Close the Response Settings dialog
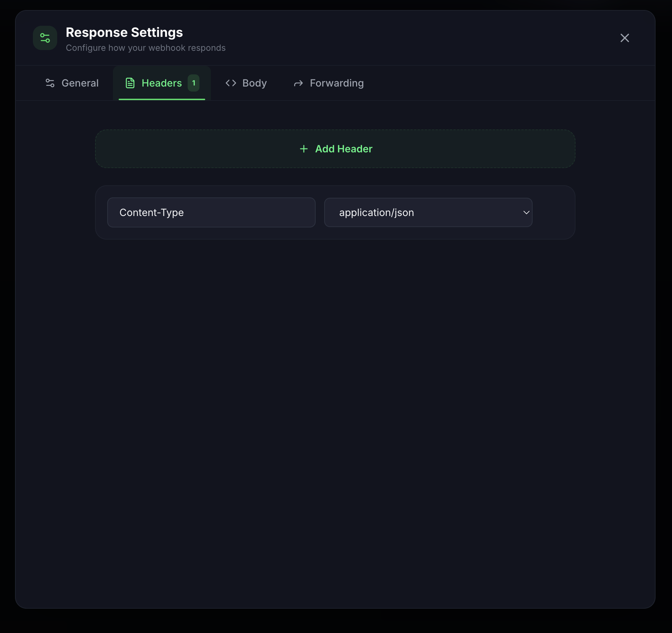The image size is (672, 633). click(624, 38)
